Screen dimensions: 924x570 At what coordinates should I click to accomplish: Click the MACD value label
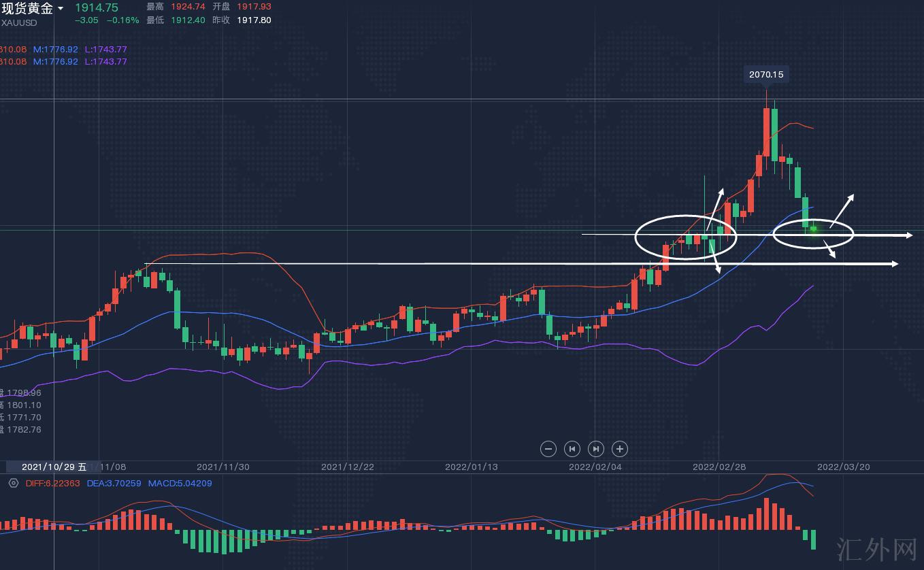pos(180,484)
